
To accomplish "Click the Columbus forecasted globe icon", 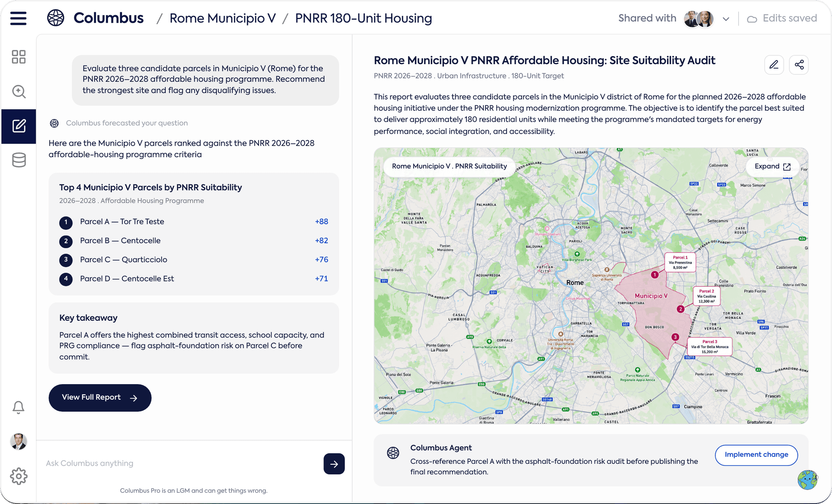I will coord(54,123).
